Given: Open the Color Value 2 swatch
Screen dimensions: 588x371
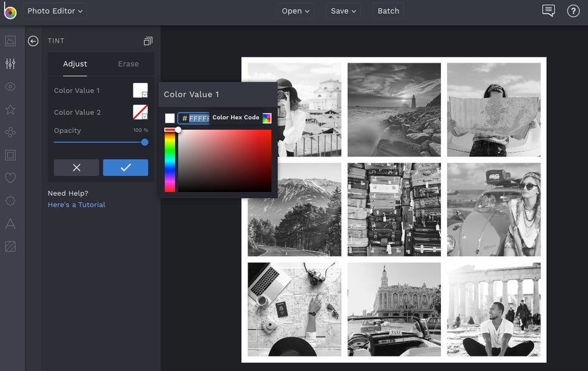Looking at the screenshot, I should [x=140, y=112].
